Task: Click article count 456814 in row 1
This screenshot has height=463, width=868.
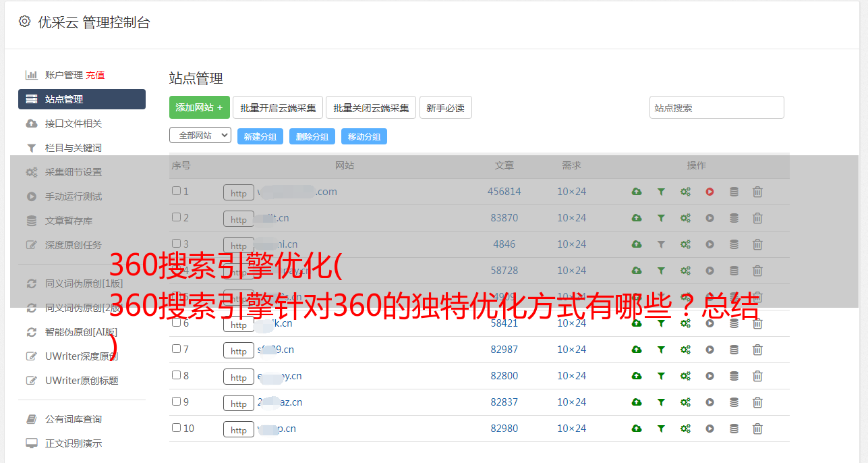Action: (504, 192)
